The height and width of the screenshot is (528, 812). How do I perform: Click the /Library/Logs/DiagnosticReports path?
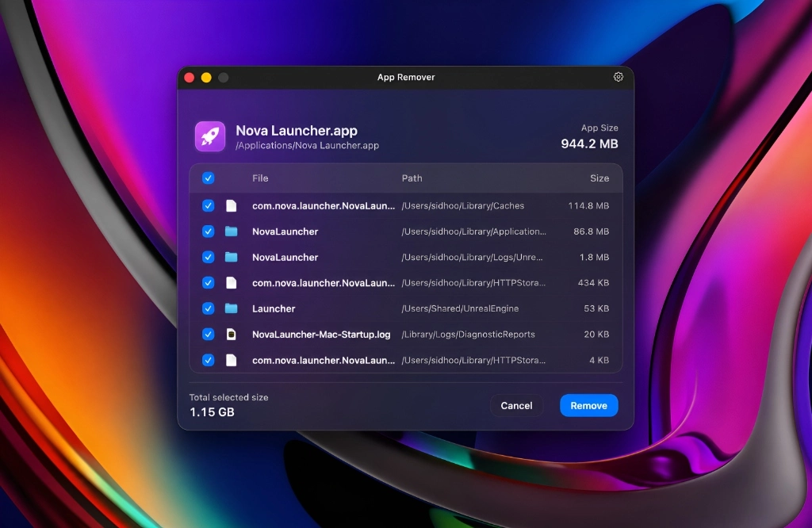(x=468, y=335)
